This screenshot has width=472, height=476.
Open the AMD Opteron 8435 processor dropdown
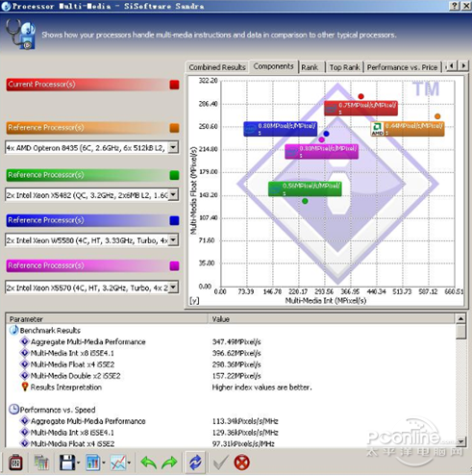[x=173, y=147]
